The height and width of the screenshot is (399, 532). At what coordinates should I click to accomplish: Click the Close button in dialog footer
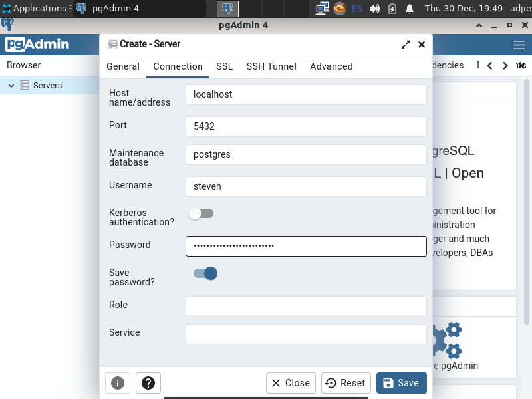291,383
